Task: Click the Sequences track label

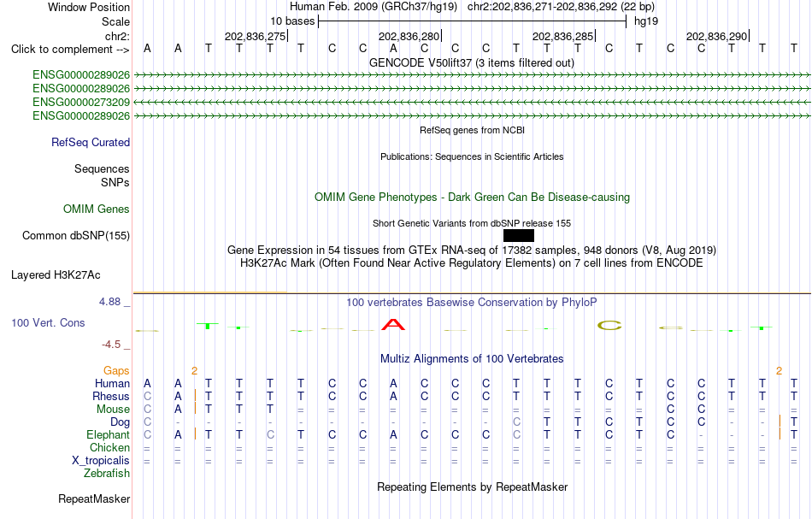Action: point(102,168)
